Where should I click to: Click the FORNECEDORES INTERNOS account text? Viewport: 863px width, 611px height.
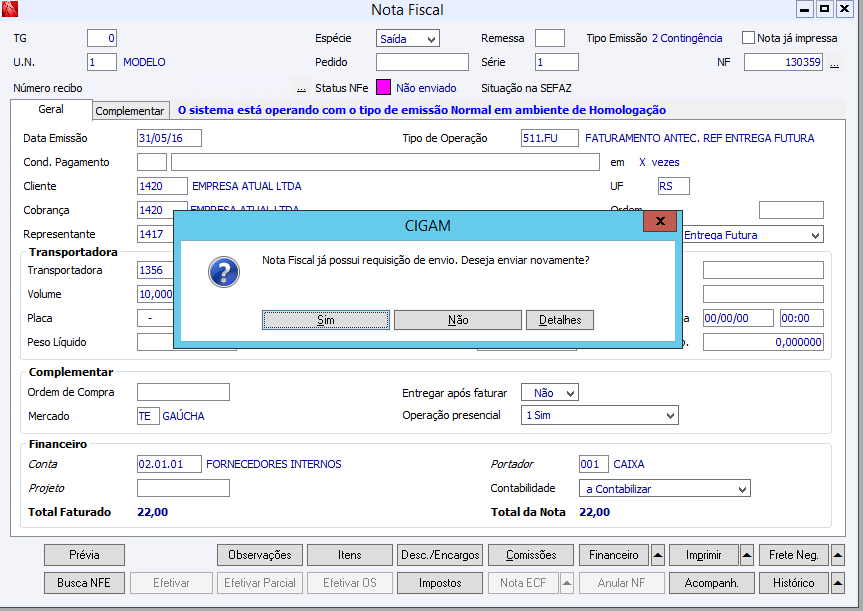point(274,464)
